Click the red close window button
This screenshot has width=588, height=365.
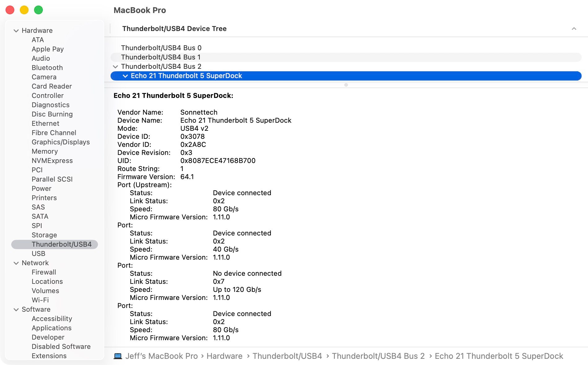[x=10, y=10]
